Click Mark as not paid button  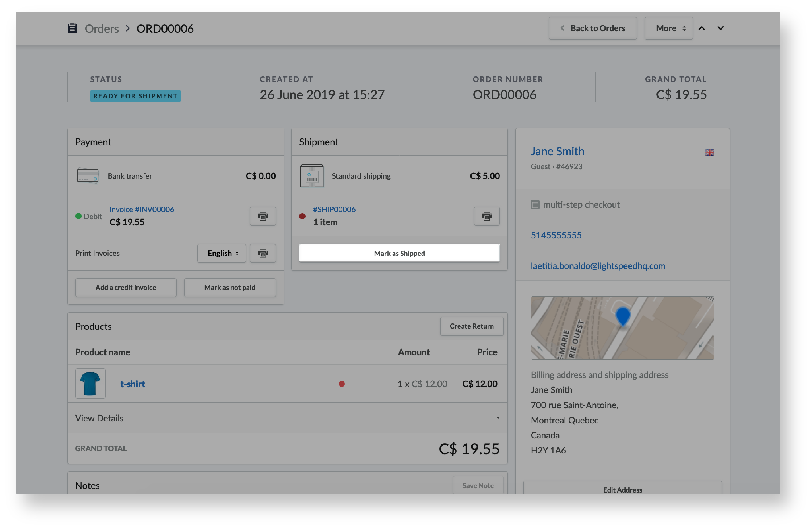point(230,287)
